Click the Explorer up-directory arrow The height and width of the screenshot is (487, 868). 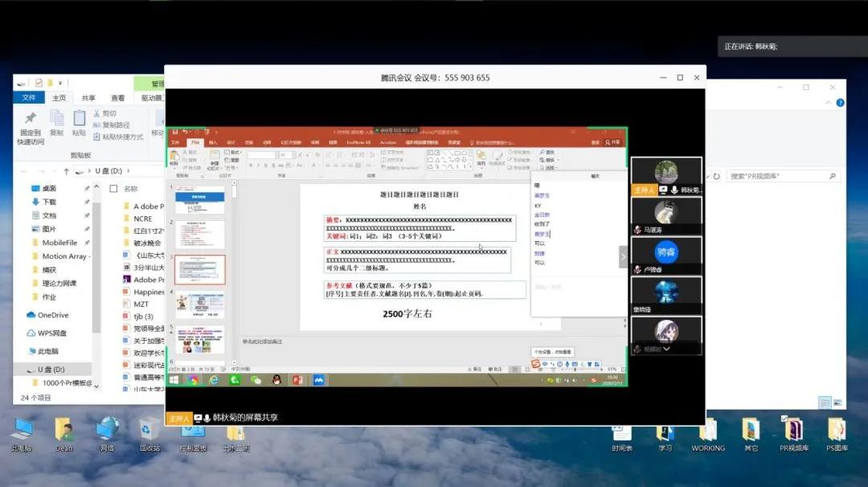(x=66, y=171)
